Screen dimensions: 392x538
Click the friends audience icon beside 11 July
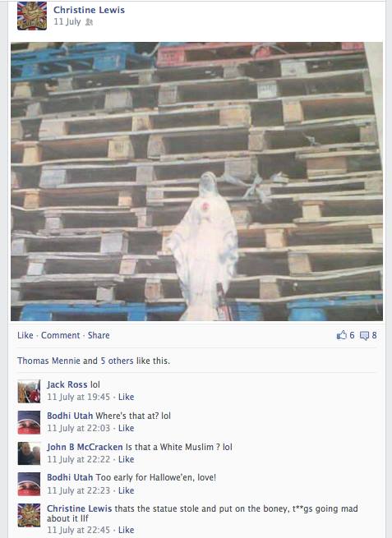coord(89,22)
